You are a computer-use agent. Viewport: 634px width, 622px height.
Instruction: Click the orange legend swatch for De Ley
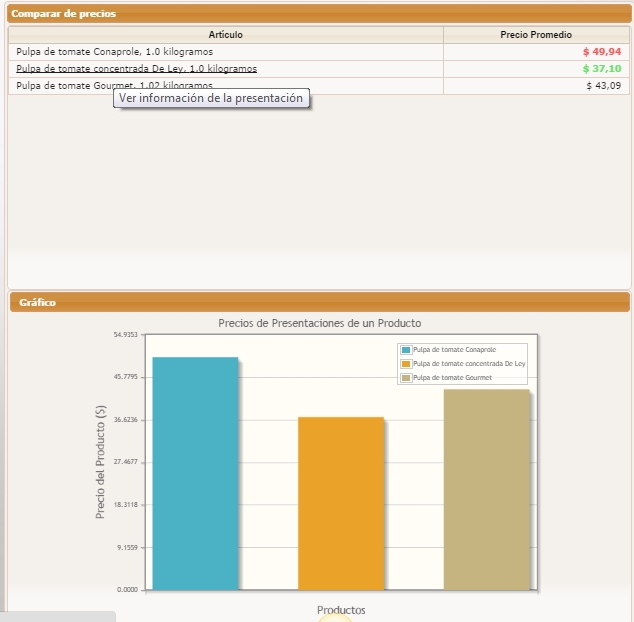[406, 364]
